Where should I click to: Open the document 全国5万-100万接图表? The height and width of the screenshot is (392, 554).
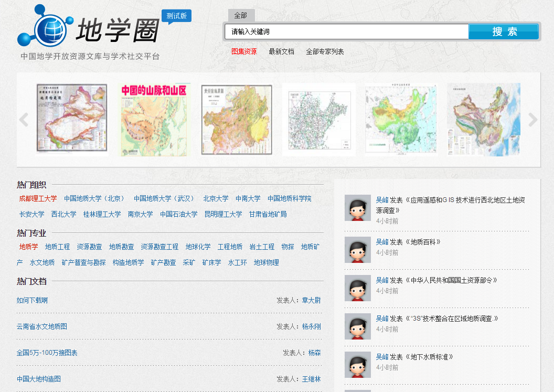[47, 353]
